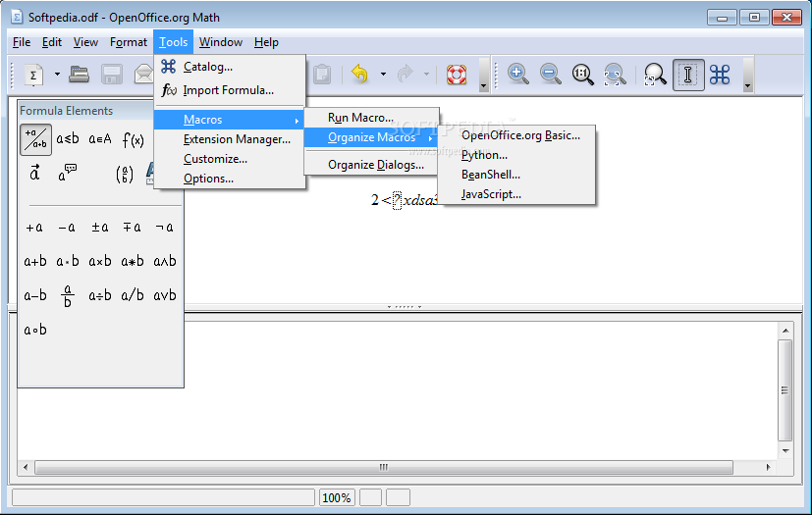Open the Edit menu

(x=52, y=42)
